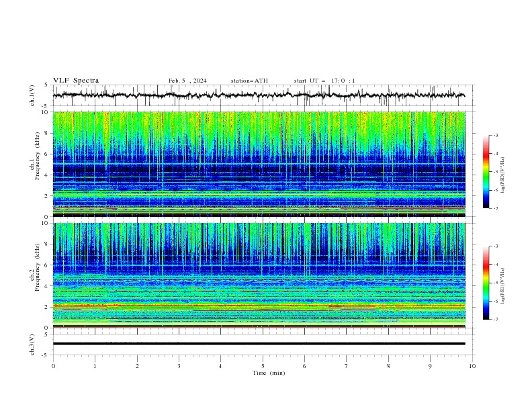Click time-axis tick label "7"
Viewport: 532px width, 411px height.
(x=347, y=366)
